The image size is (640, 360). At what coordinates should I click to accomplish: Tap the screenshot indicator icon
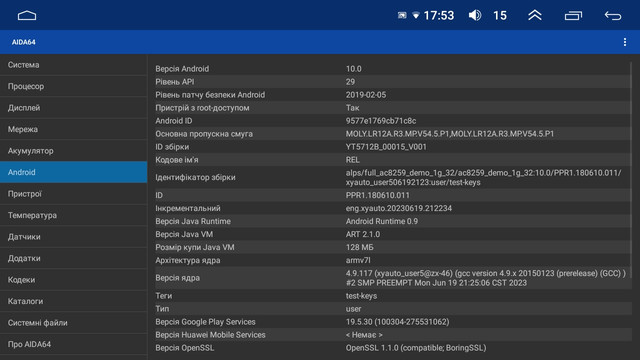click(x=402, y=16)
